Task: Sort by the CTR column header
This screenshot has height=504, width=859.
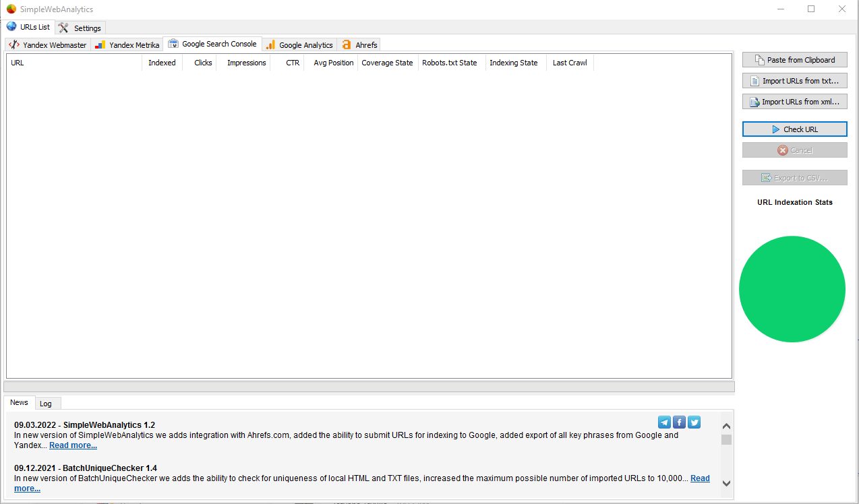Action: click(287, 63)
